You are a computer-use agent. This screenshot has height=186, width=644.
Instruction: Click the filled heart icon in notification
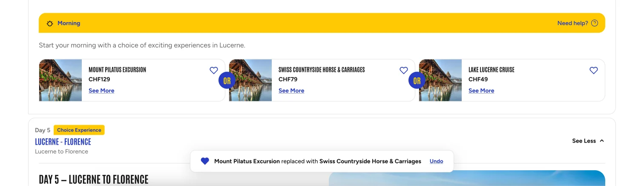click(x=205, y=161)
